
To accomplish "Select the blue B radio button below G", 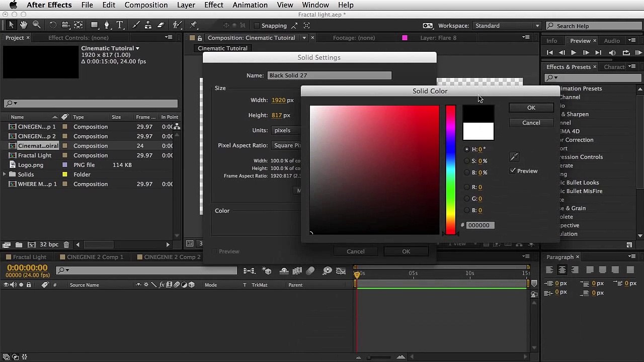I will pyautogui.click(x=467, y=210).
